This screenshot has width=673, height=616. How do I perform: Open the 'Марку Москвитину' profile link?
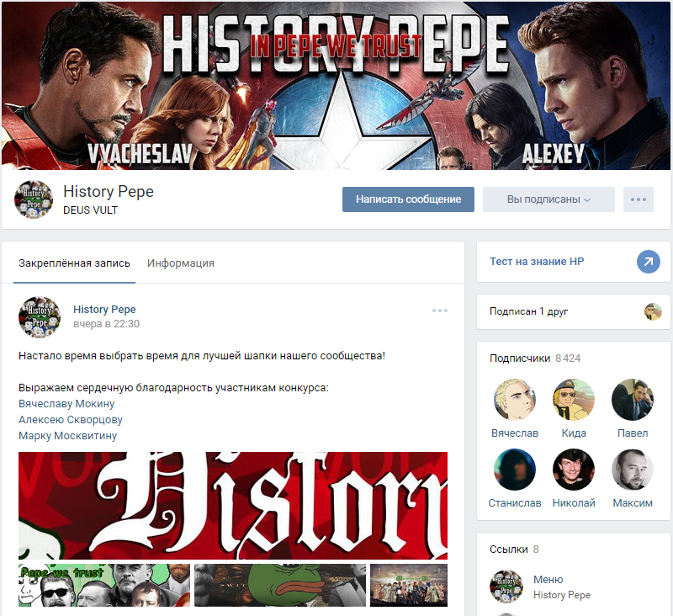67,435
